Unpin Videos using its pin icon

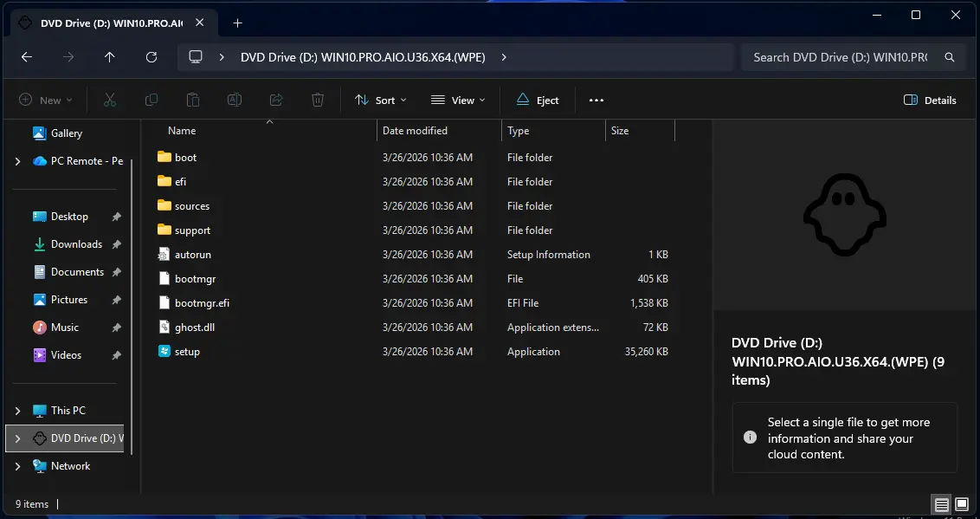116,355
